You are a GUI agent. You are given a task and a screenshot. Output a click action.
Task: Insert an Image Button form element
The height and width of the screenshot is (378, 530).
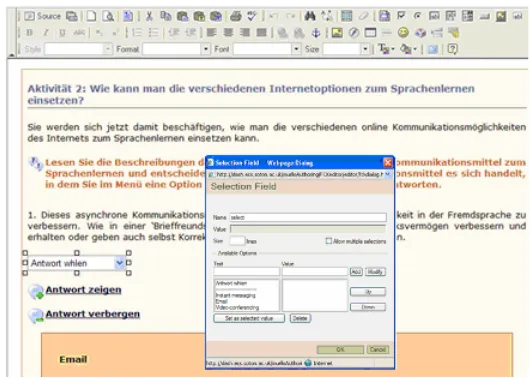pos(501,16)
